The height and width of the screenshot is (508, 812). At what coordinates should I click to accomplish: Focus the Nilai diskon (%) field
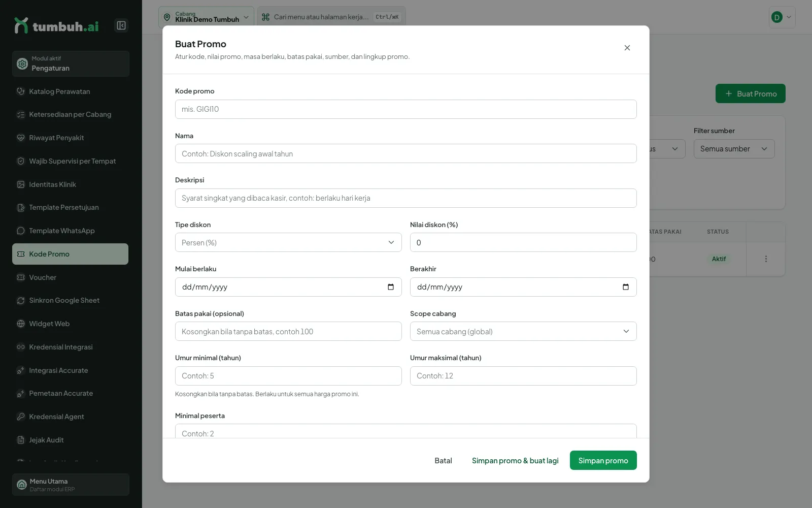point(523,242)
